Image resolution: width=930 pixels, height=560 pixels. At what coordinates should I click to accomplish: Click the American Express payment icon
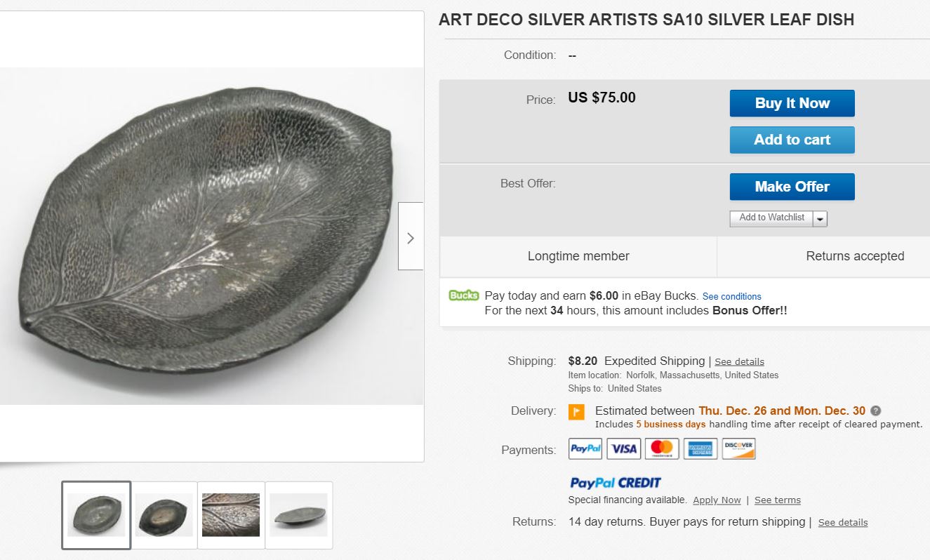[700, 448]
